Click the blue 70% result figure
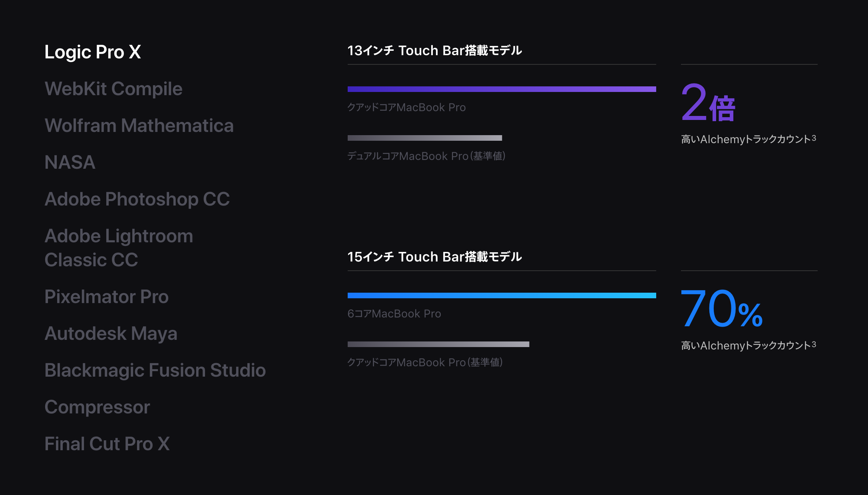Image resolution: width=868 pixels, height=495 pixels. (x=722, y=308)
